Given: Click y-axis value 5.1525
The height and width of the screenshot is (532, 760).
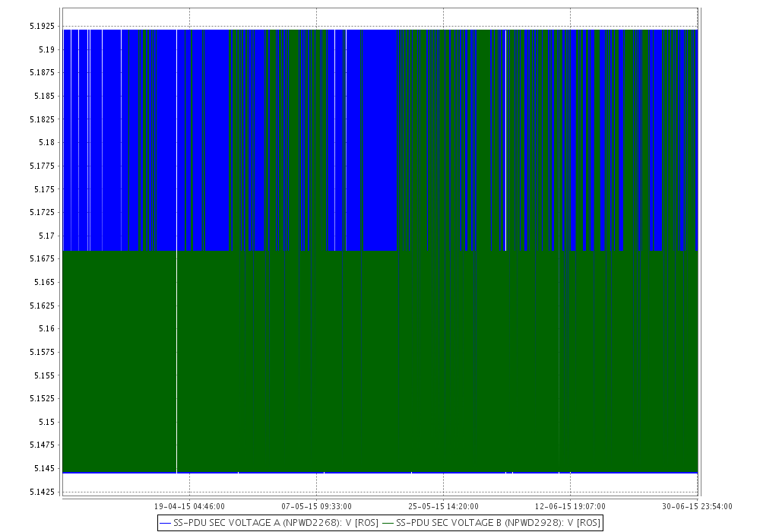Looking at the screenshot, I should pos(42,398).
